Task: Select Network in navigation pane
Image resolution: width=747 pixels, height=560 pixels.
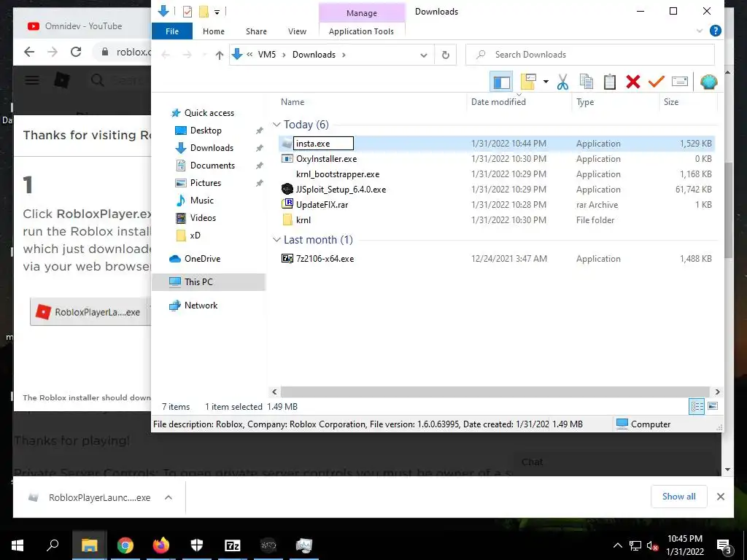Action: (201, 306)
